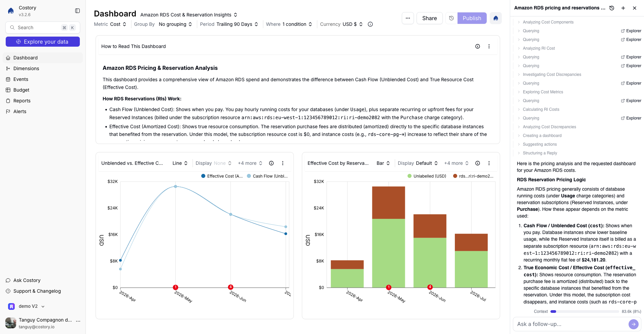Open Support & Changelog
Viewport: 644px width, 334px height.
[43, 291]
